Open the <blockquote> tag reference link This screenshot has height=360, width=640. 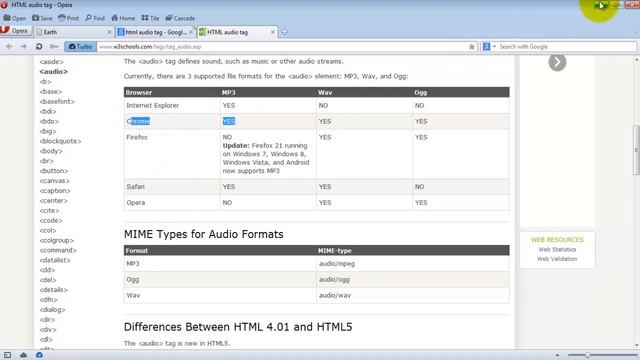(x=60, y=141)
